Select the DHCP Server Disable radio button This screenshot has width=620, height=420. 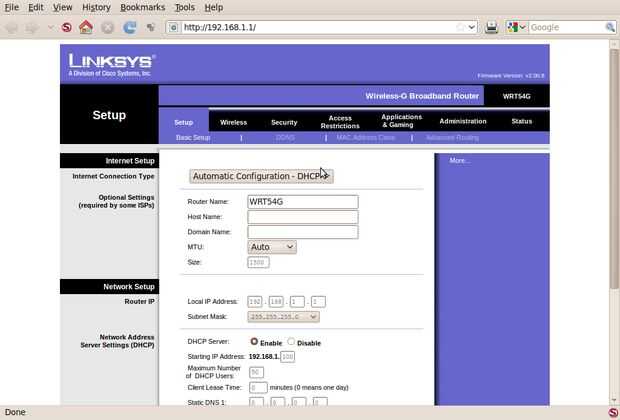(x=291, y=341)
